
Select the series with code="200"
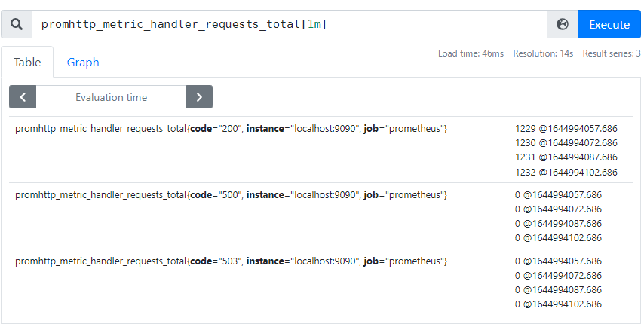tap(231, 130)
